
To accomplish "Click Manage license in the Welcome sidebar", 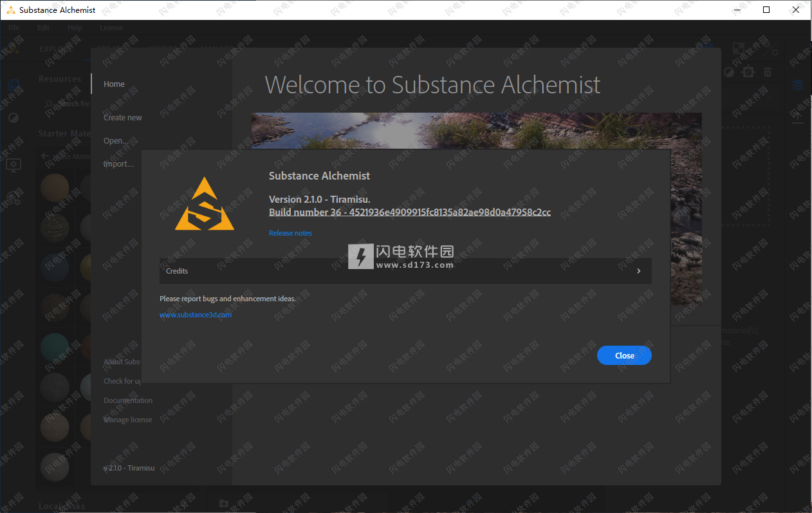I will [x=128, y=420].
